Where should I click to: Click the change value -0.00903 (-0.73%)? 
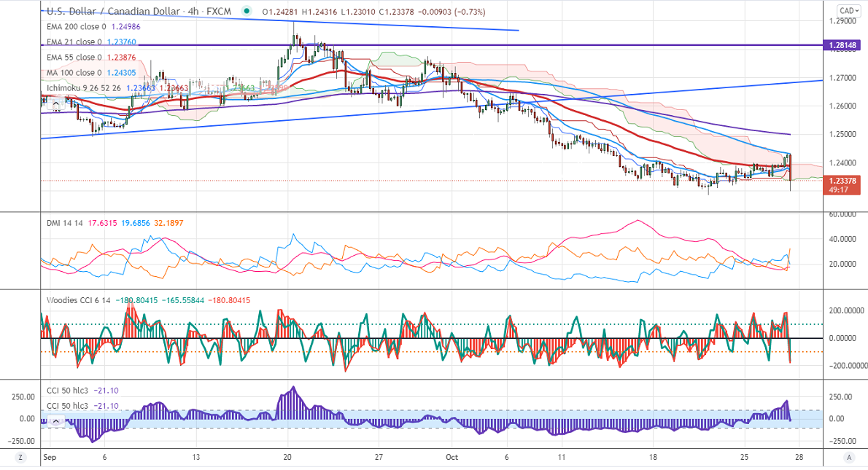point(452,12)
